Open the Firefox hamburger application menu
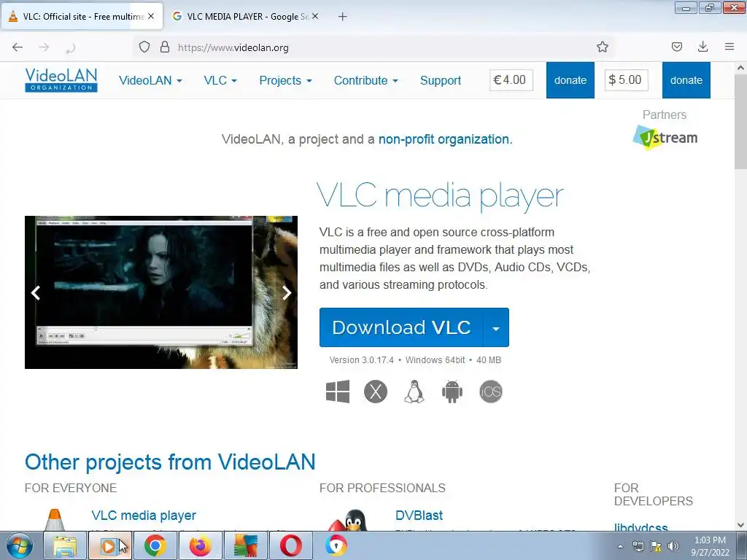Screen dimensions: 747x560 729,47
